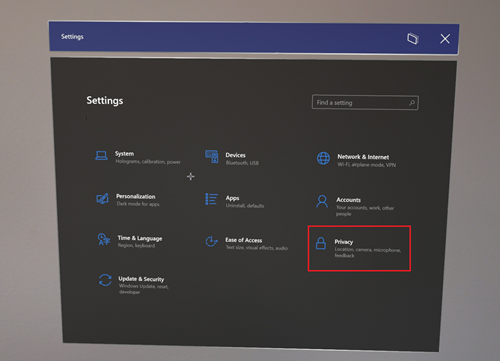Click 'Wi-Fi, airplane mode, VPN' text
Viewport: 500px width, 361px height.
[x=366, y=165]
